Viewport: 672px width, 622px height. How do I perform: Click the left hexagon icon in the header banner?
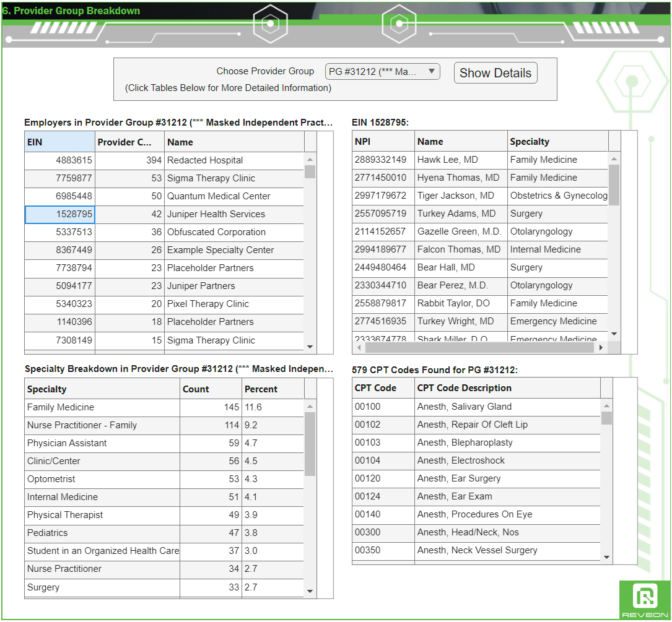coord(271,23)
